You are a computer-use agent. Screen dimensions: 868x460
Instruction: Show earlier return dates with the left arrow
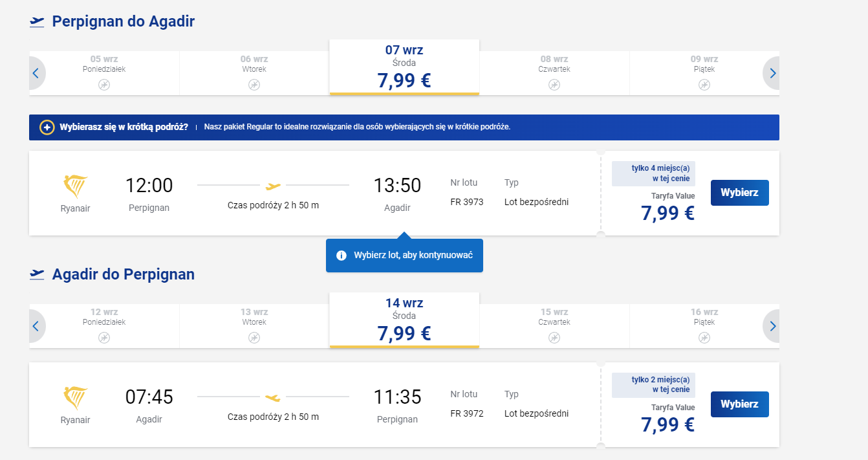coord(36,326)
